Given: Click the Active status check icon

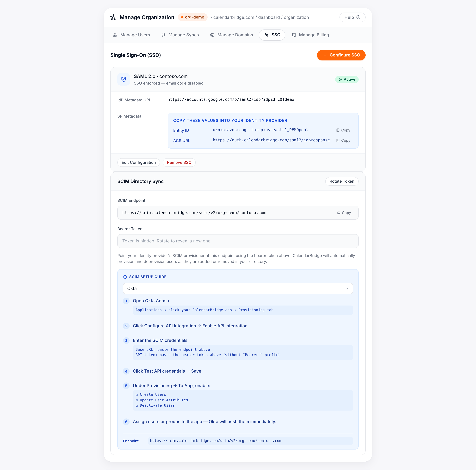Looking at the screenshot, I should tap(340, 79).
